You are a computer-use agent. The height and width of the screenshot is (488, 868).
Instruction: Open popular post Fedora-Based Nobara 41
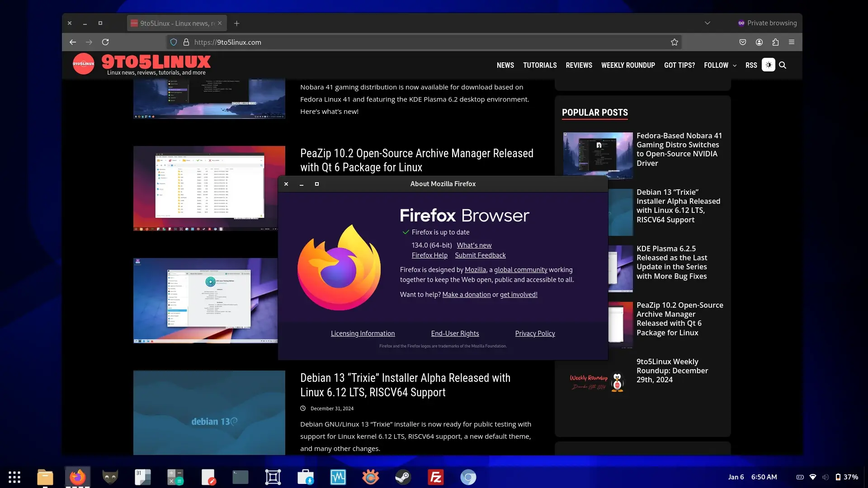[x=679, y=149]
